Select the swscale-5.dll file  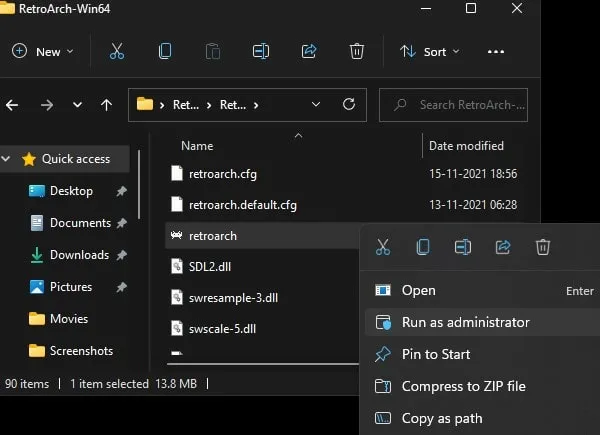[x=222, y=329]
